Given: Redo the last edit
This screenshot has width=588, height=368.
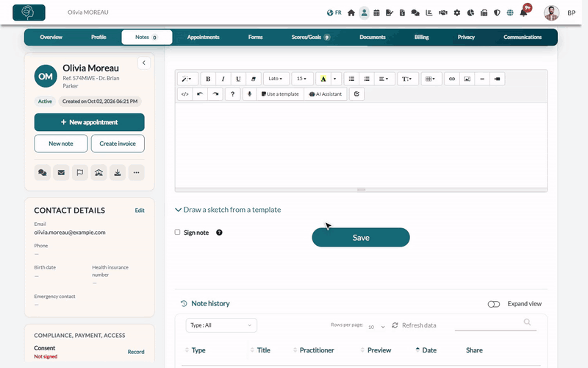Looking at the screenshot, I should [215, 94].
